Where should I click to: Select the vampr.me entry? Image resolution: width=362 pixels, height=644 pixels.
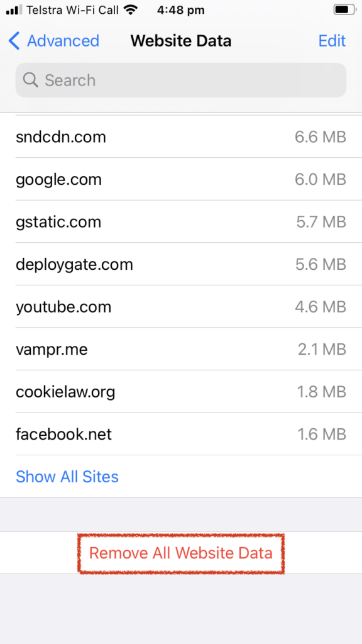click(x=181, y=350)
